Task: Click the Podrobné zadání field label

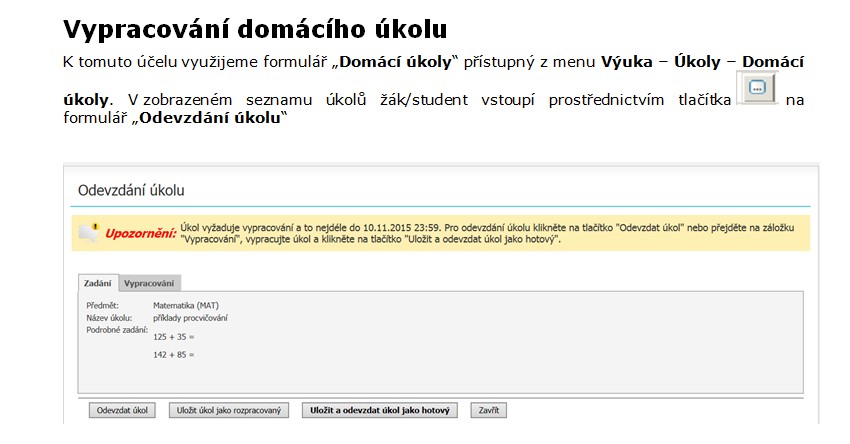Action: [x=117, y=329]
